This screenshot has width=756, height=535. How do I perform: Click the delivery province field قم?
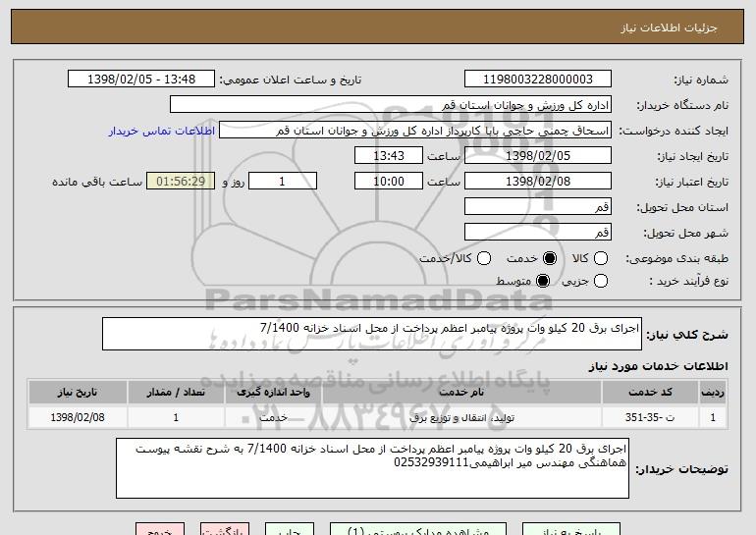tap(538, 207)
